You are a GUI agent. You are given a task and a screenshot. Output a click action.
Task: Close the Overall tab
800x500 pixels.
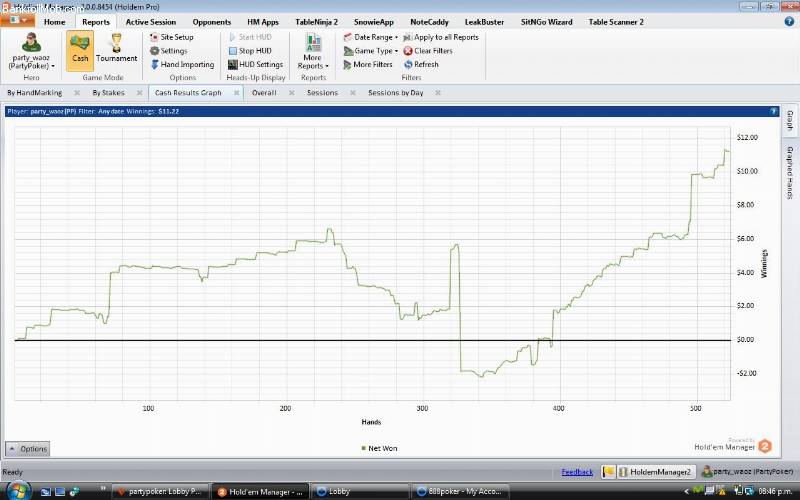(291, 93)
